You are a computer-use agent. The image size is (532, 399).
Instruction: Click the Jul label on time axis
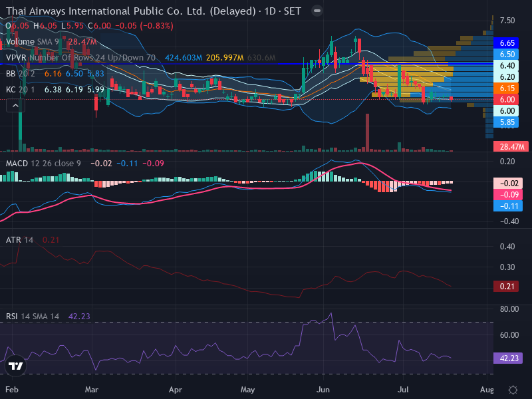pyautogui.click(x=403, y=390)
